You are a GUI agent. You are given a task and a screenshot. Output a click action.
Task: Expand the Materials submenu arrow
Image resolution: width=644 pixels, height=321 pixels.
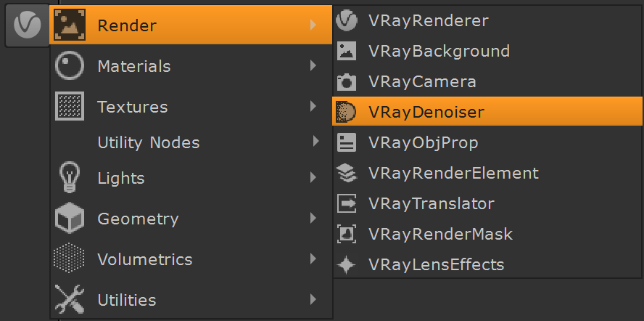313,65
